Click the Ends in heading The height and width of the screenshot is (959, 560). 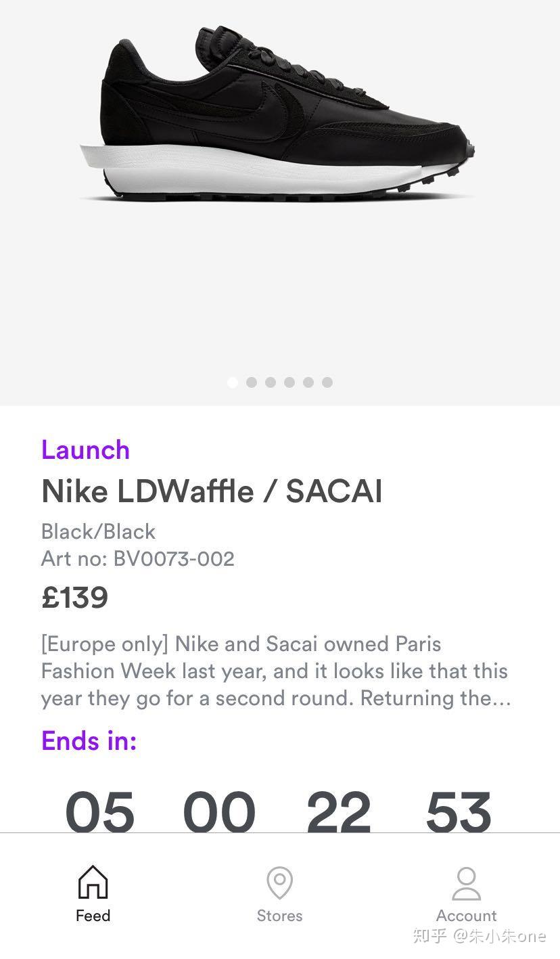tap(89, 740)
